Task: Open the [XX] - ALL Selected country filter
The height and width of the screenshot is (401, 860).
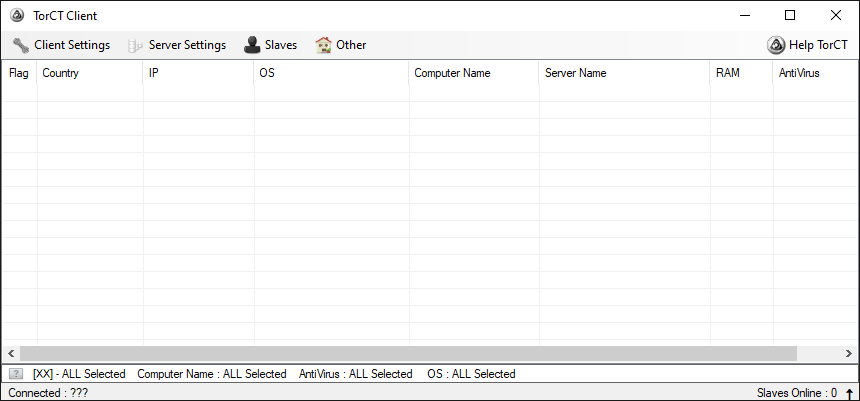Action: [x=79, y=374]
